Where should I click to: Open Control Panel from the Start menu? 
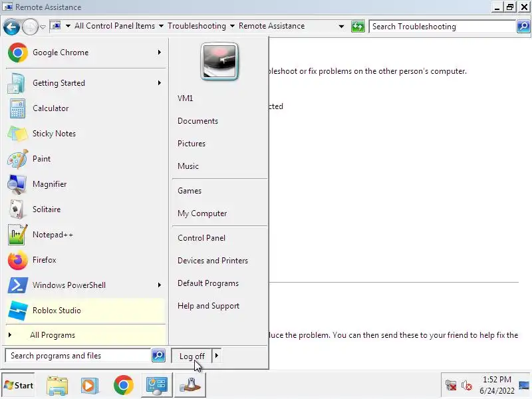tap(201, 238)
